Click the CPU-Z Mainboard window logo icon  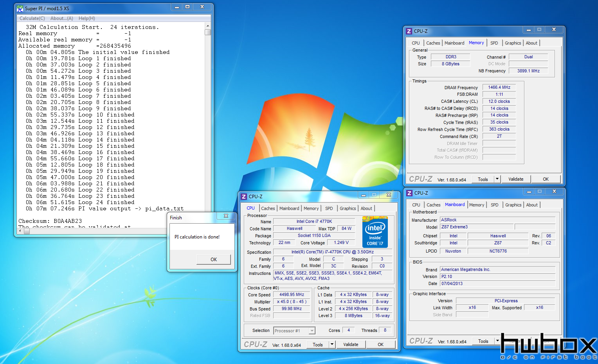pos(409,193)
